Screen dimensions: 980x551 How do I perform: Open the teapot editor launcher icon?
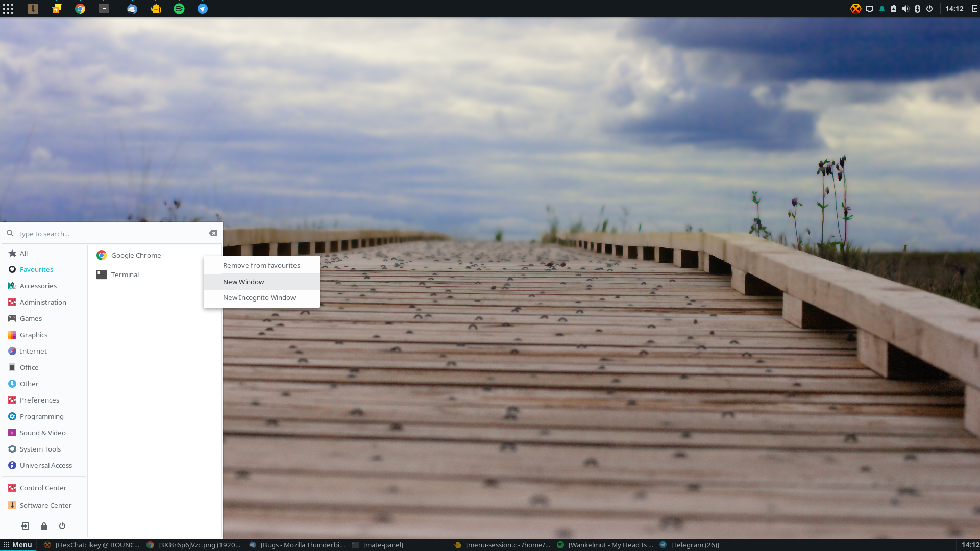[x=156, y=9]
